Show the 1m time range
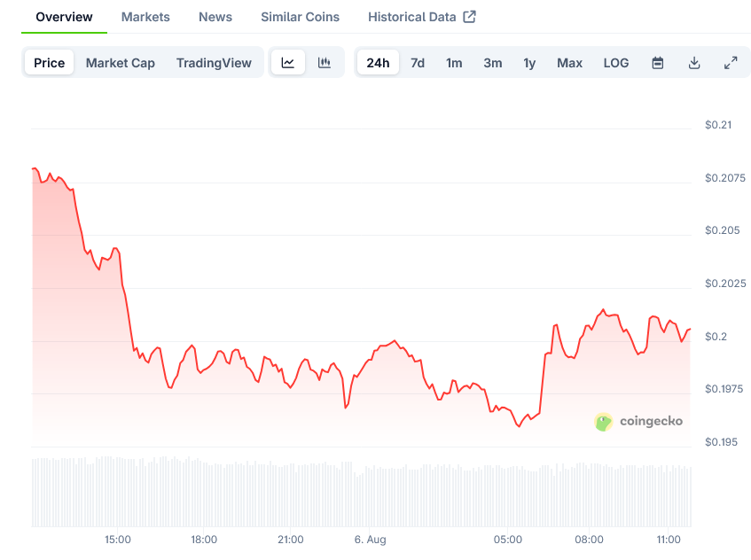 (x=454, y=63)
